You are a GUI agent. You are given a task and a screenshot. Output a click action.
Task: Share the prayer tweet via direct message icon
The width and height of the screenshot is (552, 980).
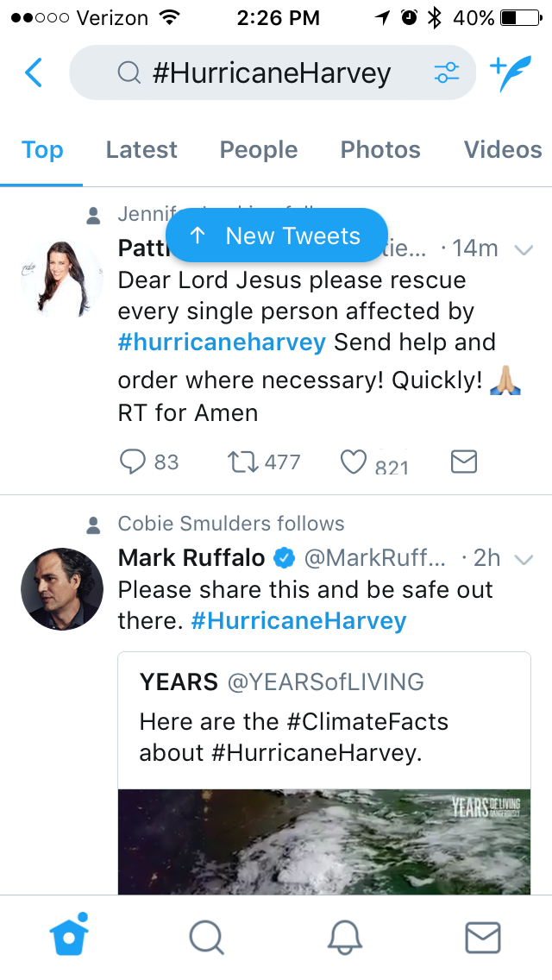click(464, 462)
